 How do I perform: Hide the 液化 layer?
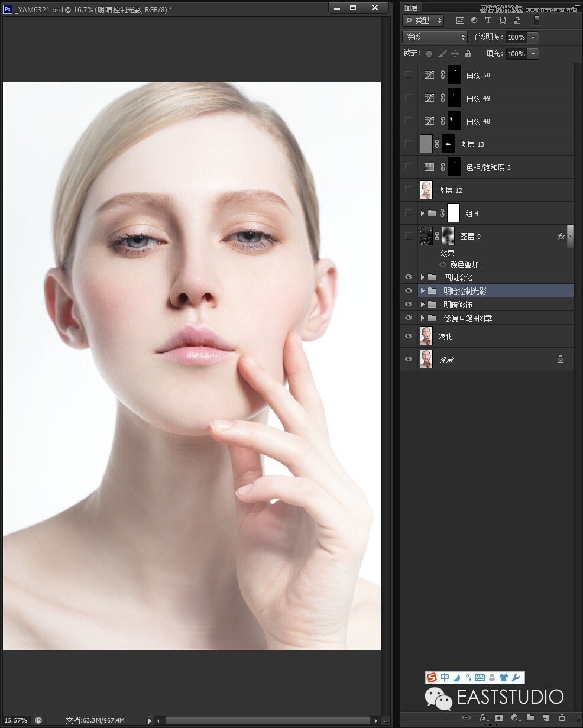coord(408,336)
